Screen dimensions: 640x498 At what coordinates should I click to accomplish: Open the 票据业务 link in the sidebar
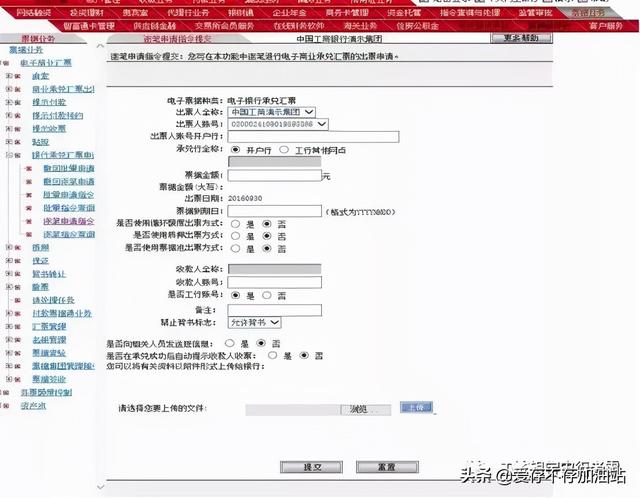click(26, 50)
